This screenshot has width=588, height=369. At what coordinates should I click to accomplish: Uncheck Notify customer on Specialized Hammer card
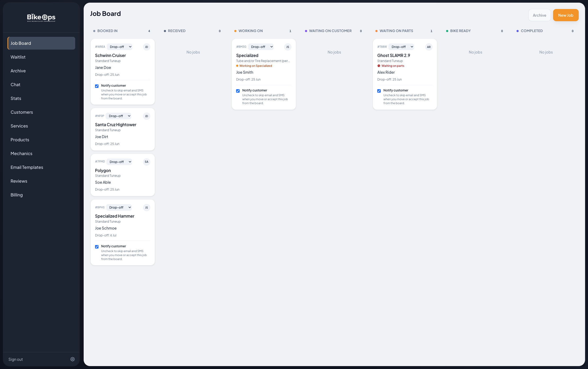point(97,247)
